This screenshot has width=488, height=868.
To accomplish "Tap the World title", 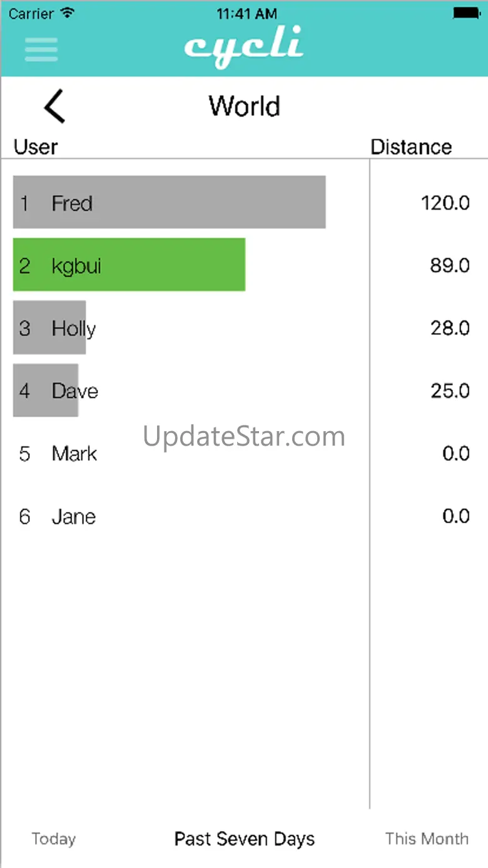I will click(x=244, y=106).
